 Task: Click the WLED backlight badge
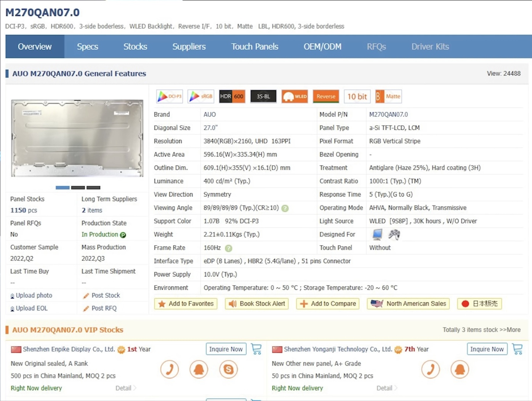[x=295, y=96]
